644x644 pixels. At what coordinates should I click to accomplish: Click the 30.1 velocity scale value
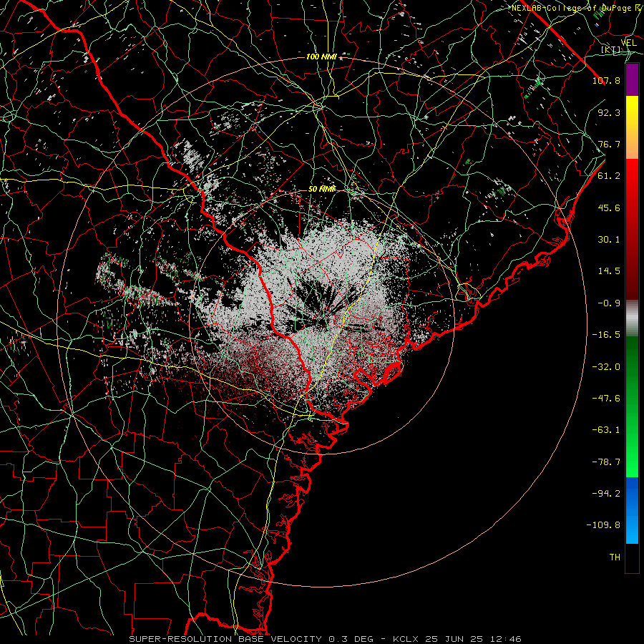(609, 240)
